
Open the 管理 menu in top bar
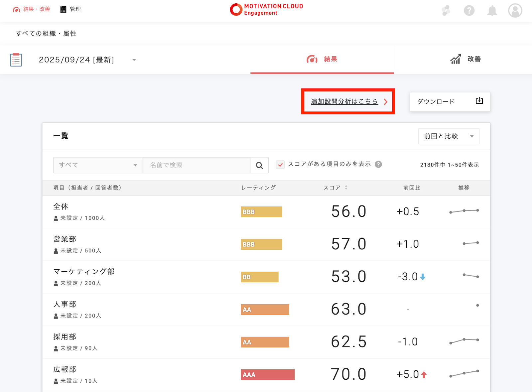[70, 9]
